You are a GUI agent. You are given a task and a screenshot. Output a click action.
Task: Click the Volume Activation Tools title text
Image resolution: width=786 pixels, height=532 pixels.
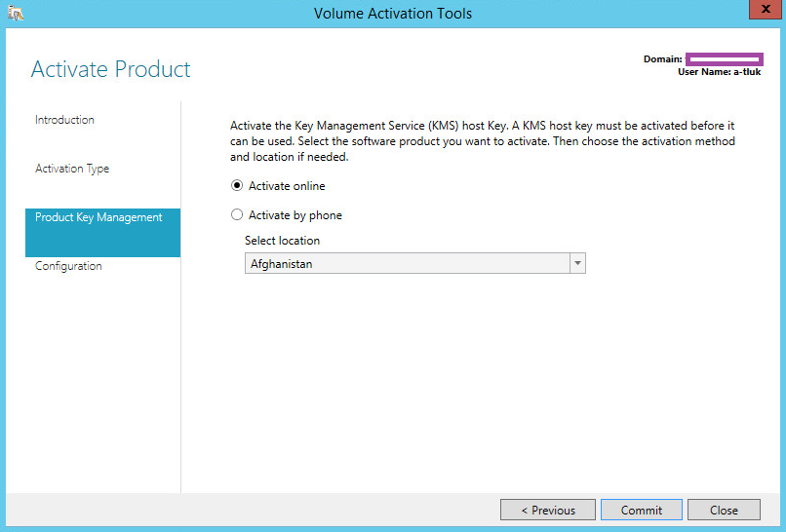click(392, 14)
